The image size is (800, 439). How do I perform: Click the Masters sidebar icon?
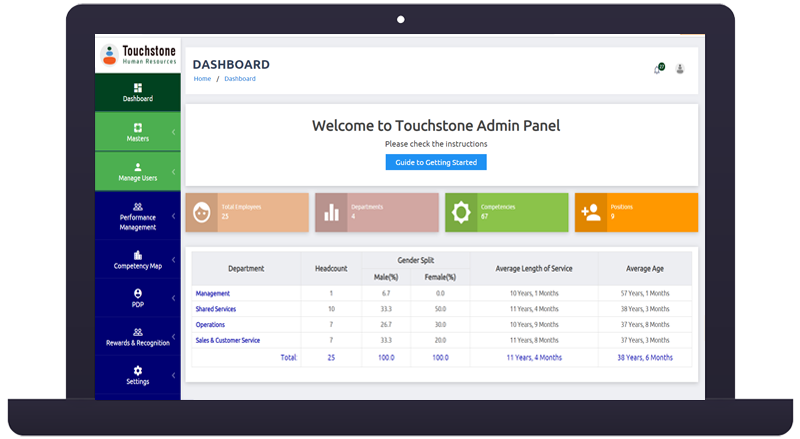pos(138,127)
